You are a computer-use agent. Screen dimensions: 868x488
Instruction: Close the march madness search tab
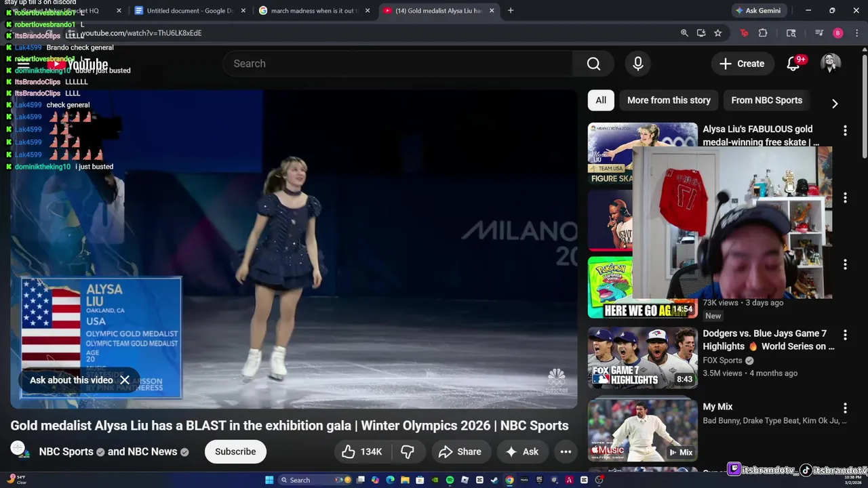tap(368, 11)
